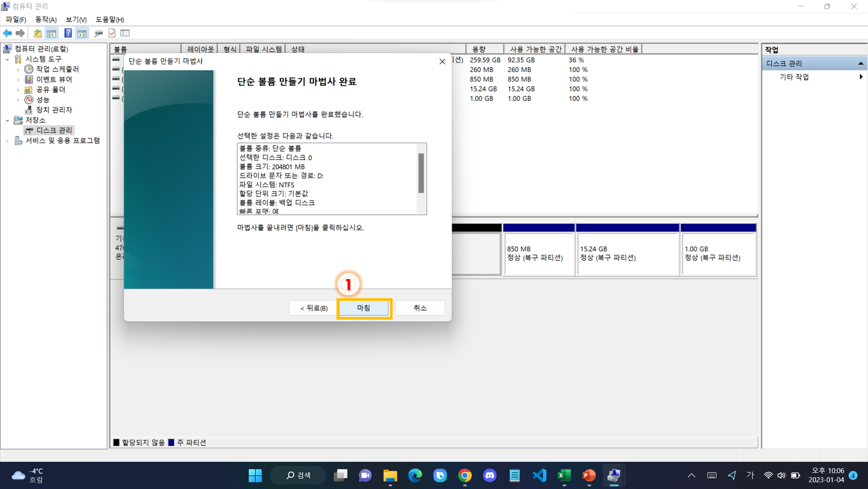
Task: Open the 도움말(H) menu
Action: click(110, 19)
